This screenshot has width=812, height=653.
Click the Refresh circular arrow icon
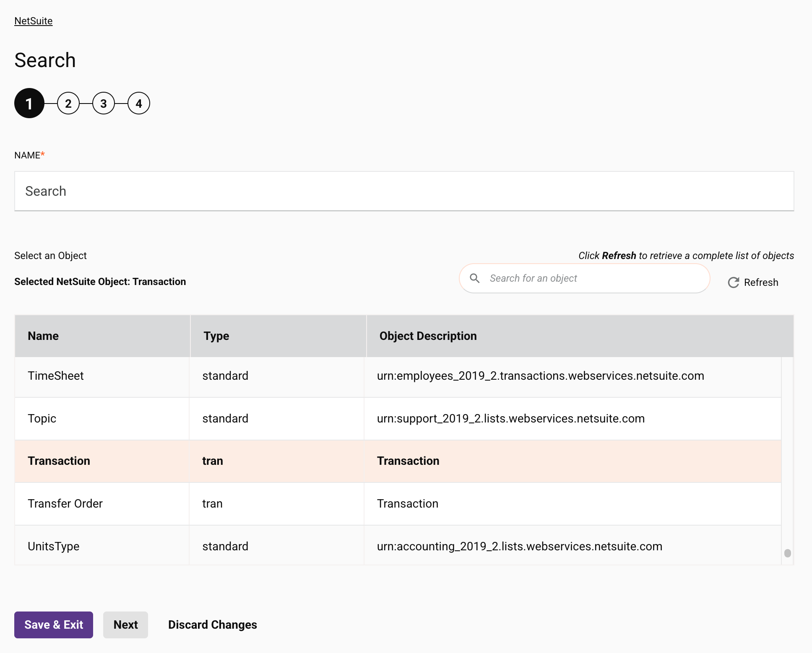point(734,282)
